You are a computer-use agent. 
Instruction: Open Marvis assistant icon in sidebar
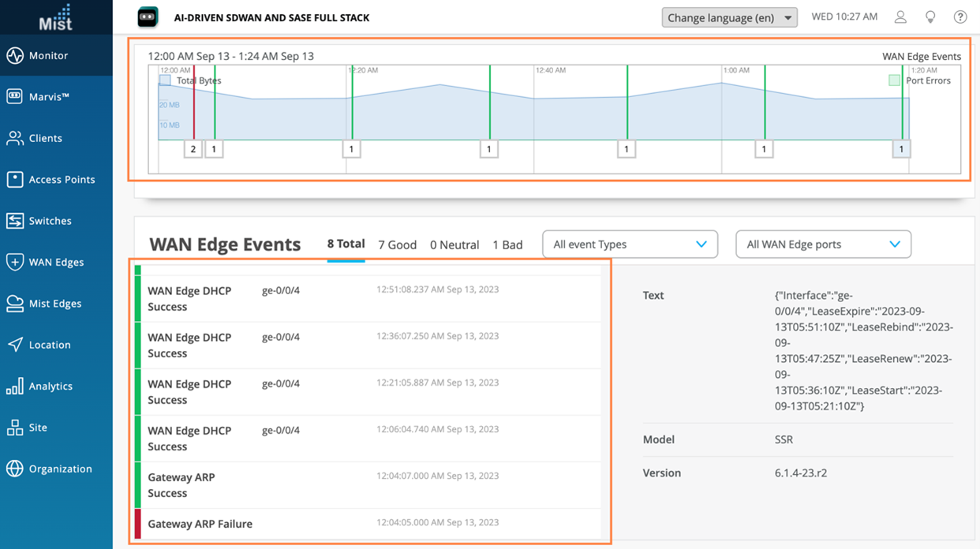coord(15,97)
